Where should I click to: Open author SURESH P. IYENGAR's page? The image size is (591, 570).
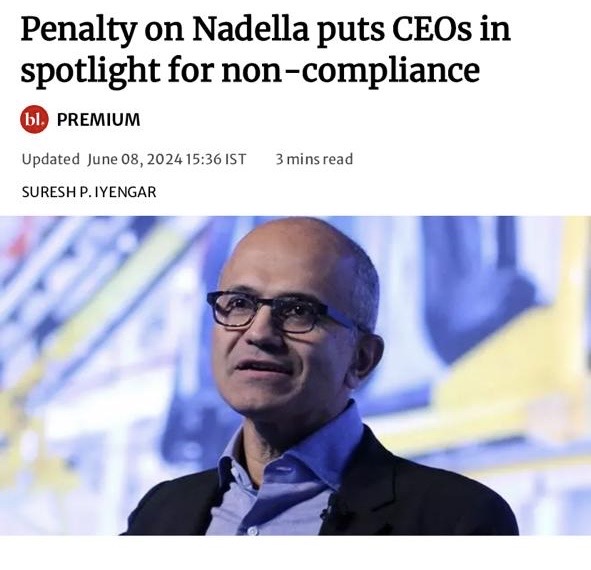coord(89,192)
